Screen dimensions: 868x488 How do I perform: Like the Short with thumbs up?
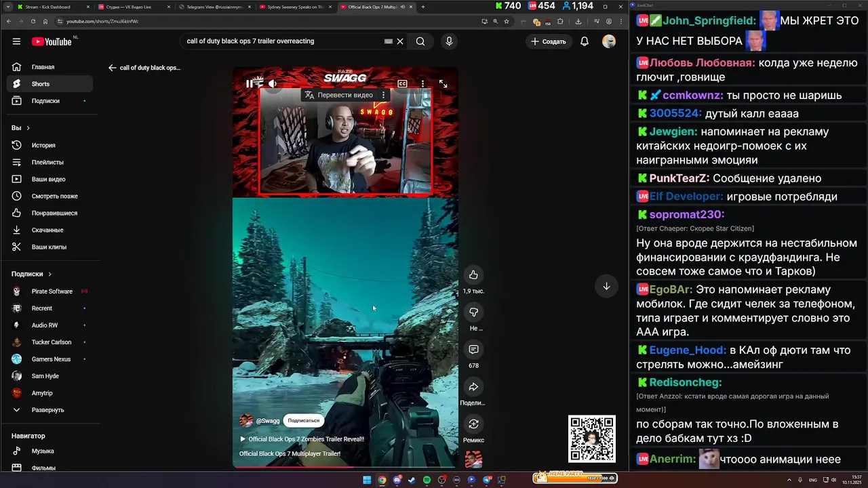[x=473, y=274]
